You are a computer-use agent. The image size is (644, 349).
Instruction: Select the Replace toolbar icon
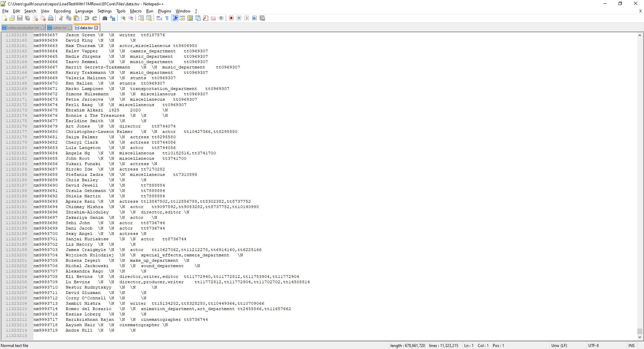point(113,18)
